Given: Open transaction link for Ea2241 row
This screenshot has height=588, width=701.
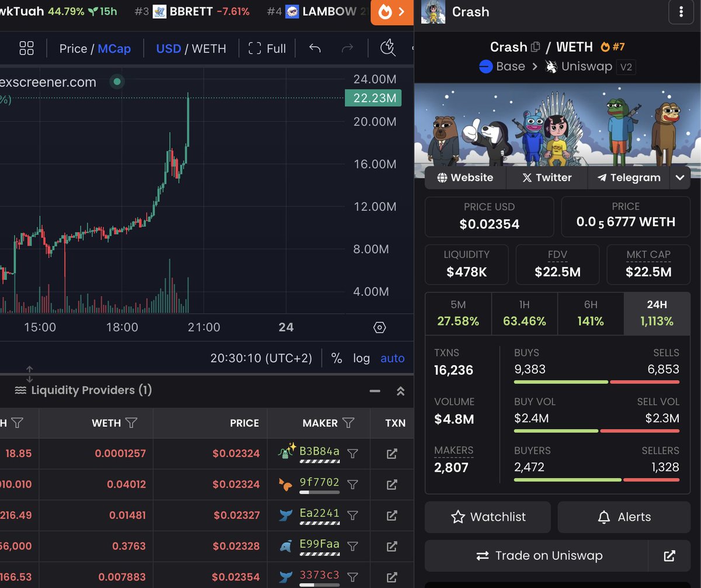Looking at the screenshot, I should [x=392, y=516].
